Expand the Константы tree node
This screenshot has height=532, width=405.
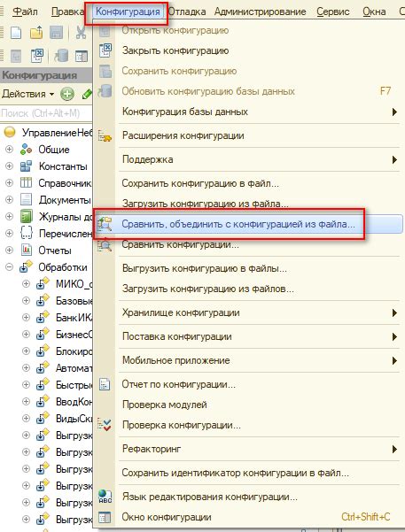[9, 166]
